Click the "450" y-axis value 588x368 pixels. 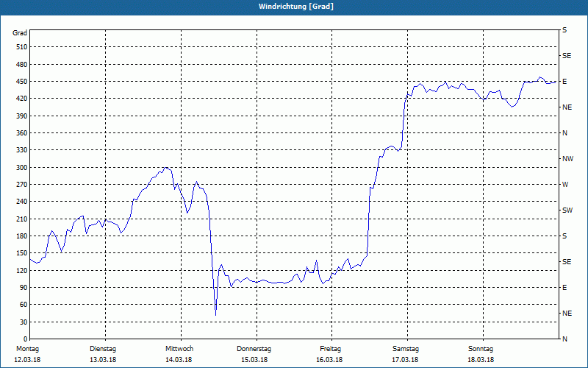pyautogui.click(x=22, y=82)
